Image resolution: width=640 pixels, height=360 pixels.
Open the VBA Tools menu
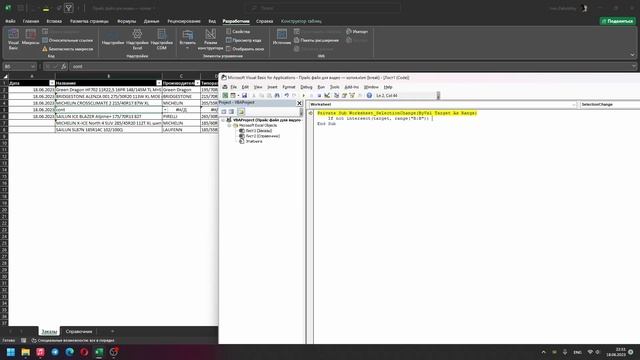coord(335,87)
